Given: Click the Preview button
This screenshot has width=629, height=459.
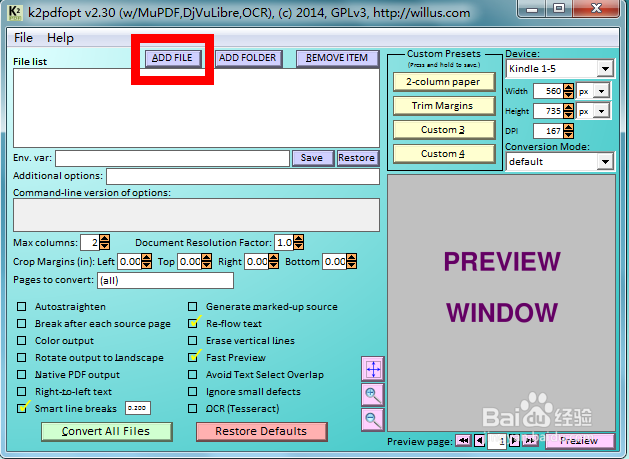Looking at the screenshot, I should pos(579,441).
